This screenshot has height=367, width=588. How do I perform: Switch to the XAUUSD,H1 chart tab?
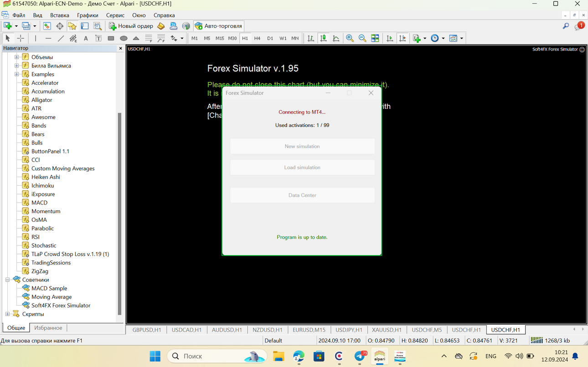click(x=386, y=330)
